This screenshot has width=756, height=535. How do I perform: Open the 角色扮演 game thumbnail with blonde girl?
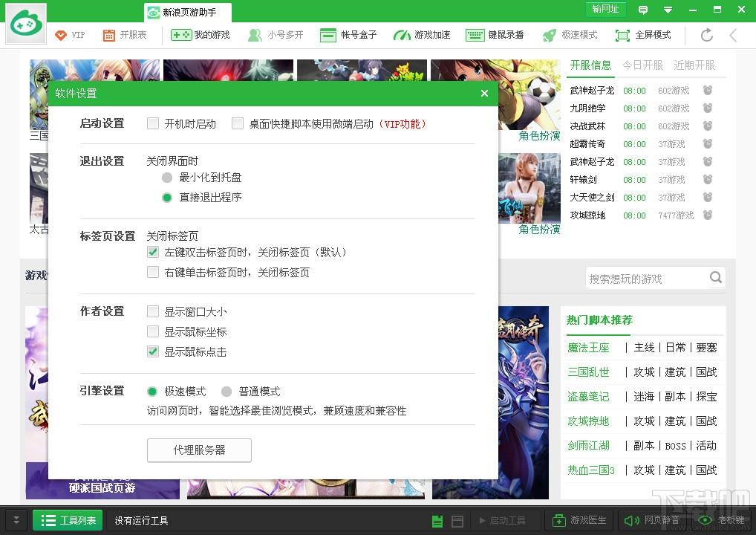tap(529, 188)
